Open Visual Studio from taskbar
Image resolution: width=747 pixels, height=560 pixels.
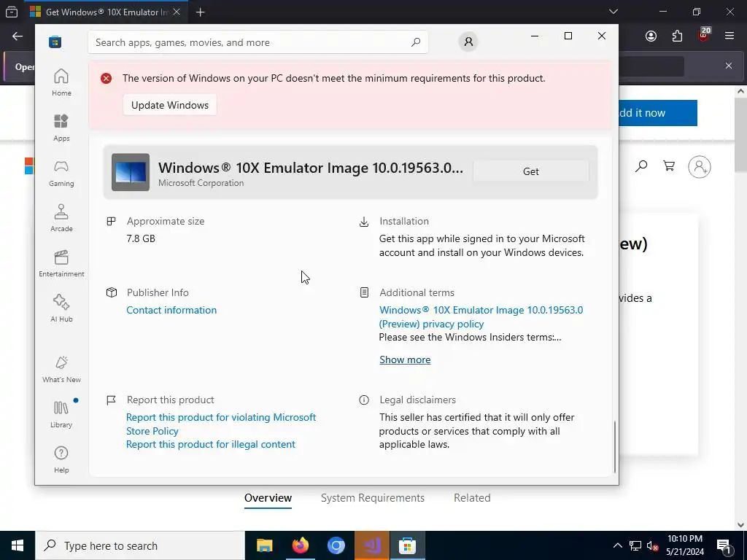click(372, 545)
